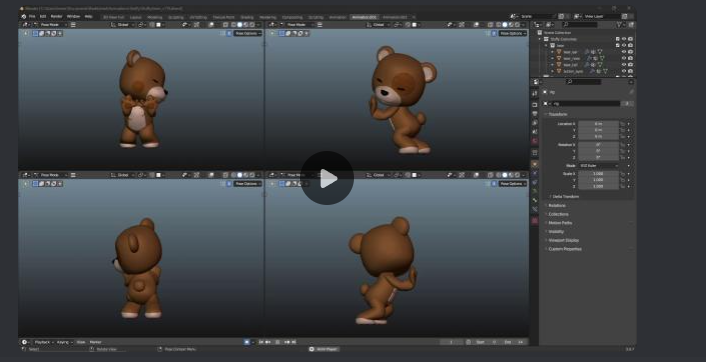Open the File menu

[x=32, y=17]
